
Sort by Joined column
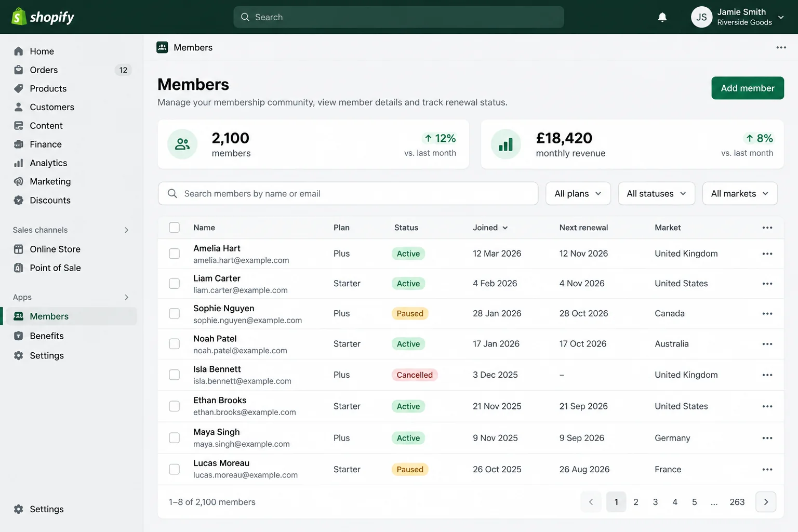pos(490,228)
